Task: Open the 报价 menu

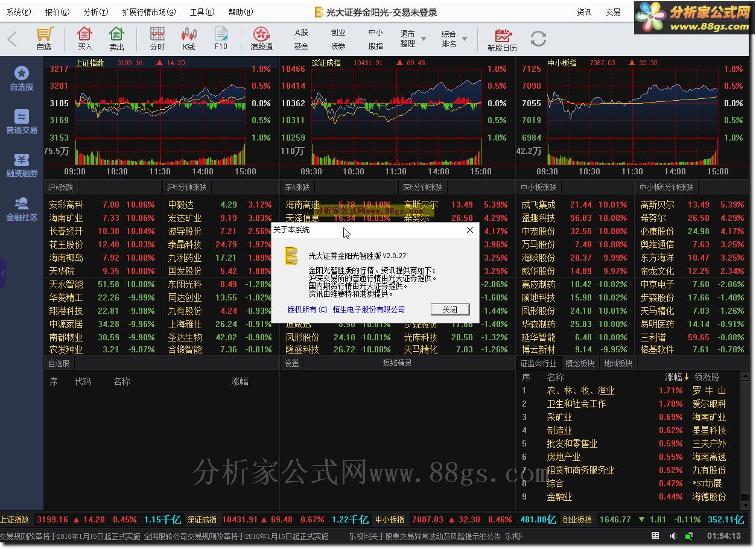Action: pos(57,12)
